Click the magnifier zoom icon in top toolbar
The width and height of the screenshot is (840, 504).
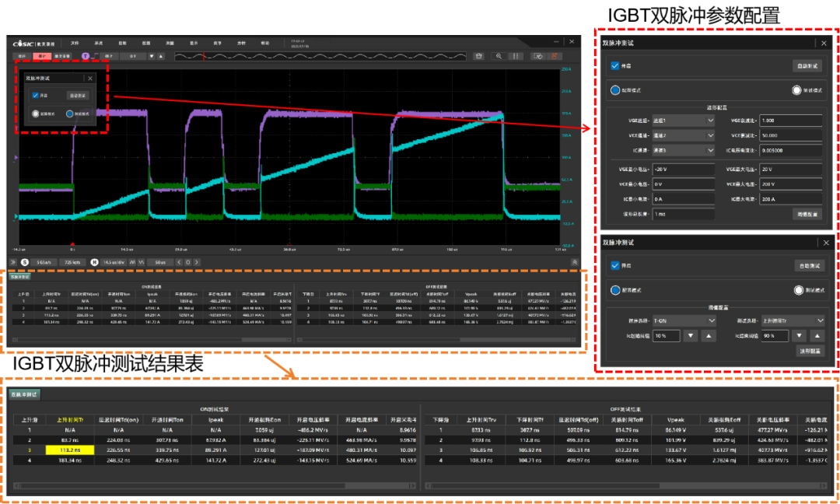pos(498,56)
